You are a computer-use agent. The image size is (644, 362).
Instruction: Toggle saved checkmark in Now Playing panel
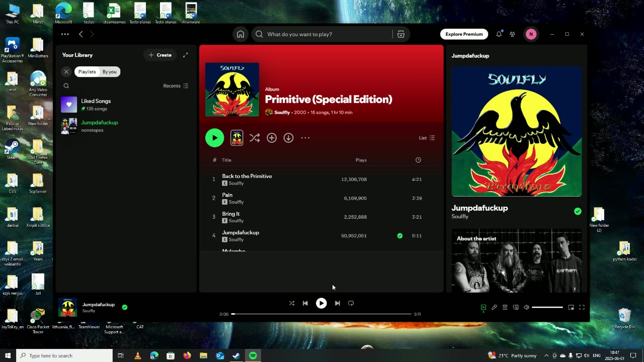coord(578,212)
